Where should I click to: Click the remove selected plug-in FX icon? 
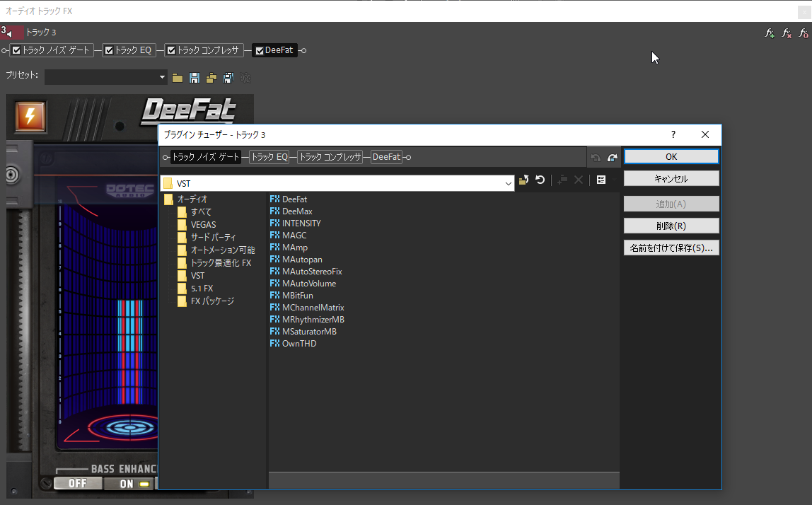[x=787, y=33]
